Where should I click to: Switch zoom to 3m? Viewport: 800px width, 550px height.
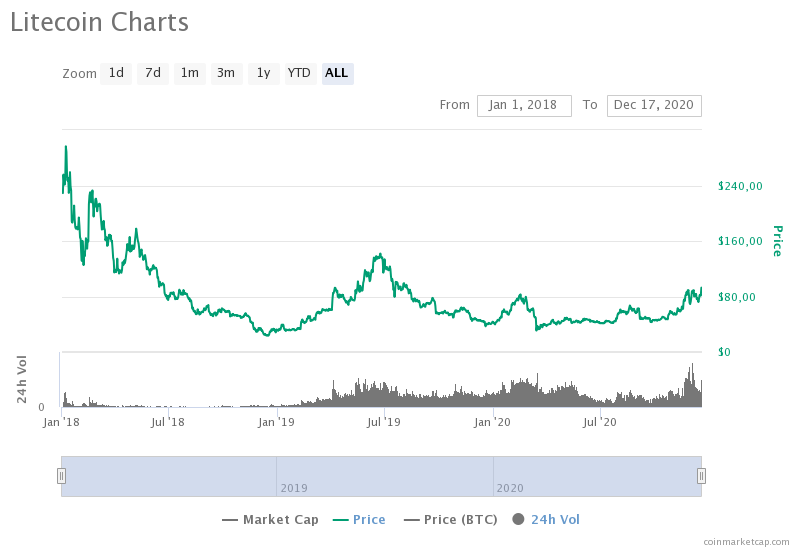[226, 73]
